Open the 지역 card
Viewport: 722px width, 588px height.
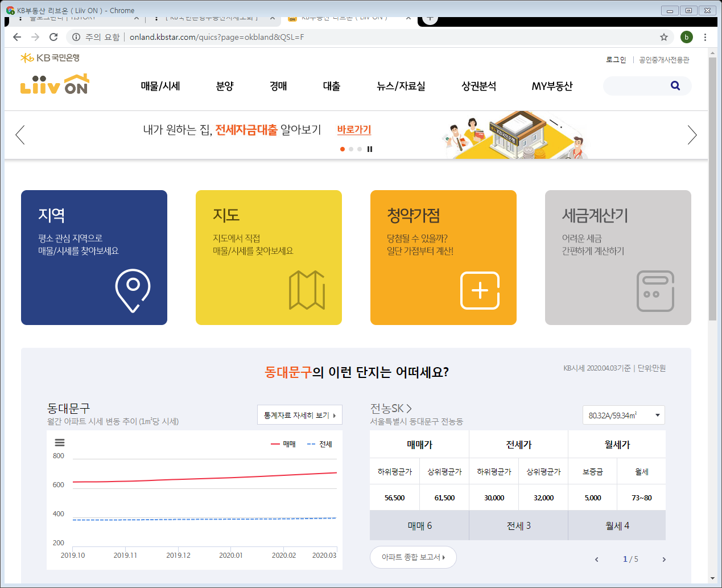[x=94, y=257]
